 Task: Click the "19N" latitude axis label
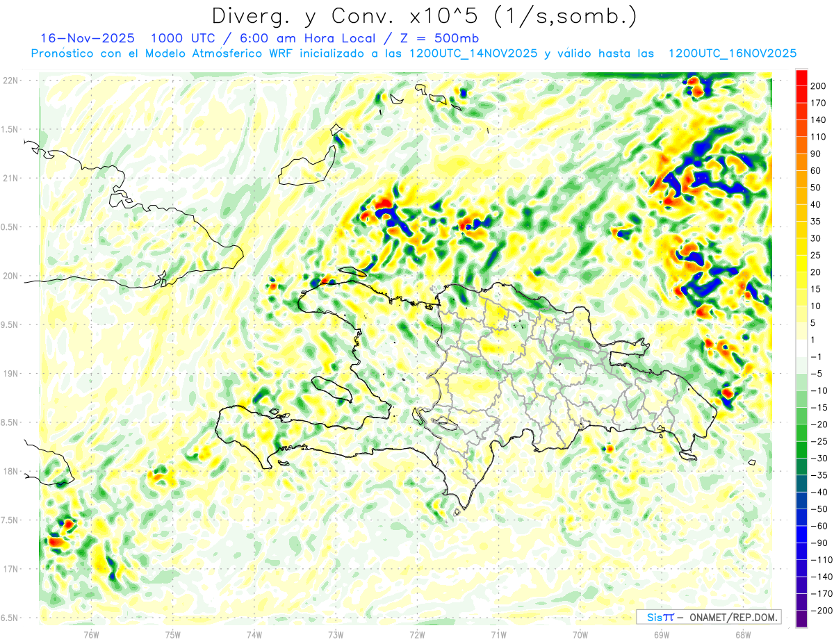[x=11, y=374]
